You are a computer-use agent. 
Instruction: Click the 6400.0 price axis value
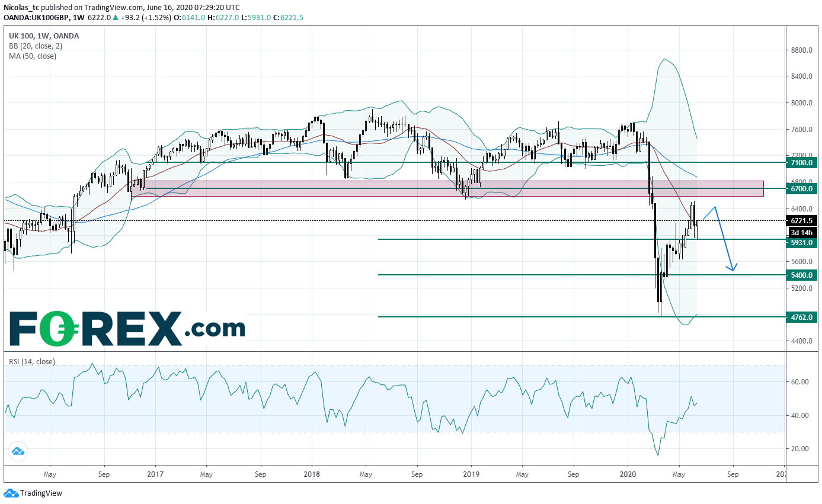pos(802,209)
